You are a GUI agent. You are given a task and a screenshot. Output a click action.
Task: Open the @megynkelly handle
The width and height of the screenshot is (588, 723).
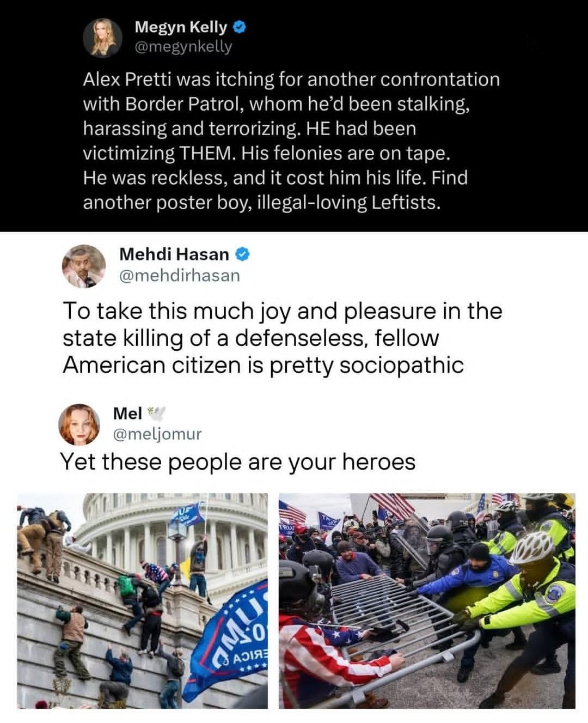click(183, 47)
